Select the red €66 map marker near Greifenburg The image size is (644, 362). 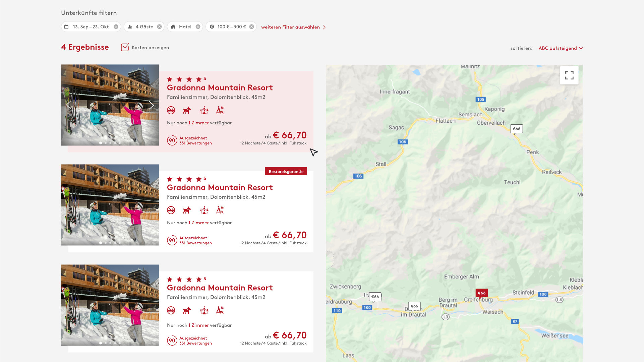(481, 293)
